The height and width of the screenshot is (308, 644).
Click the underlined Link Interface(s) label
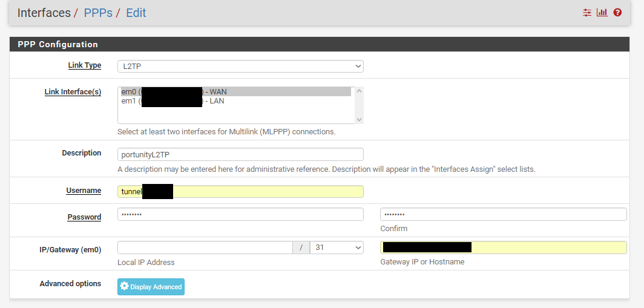pos(73,92)
